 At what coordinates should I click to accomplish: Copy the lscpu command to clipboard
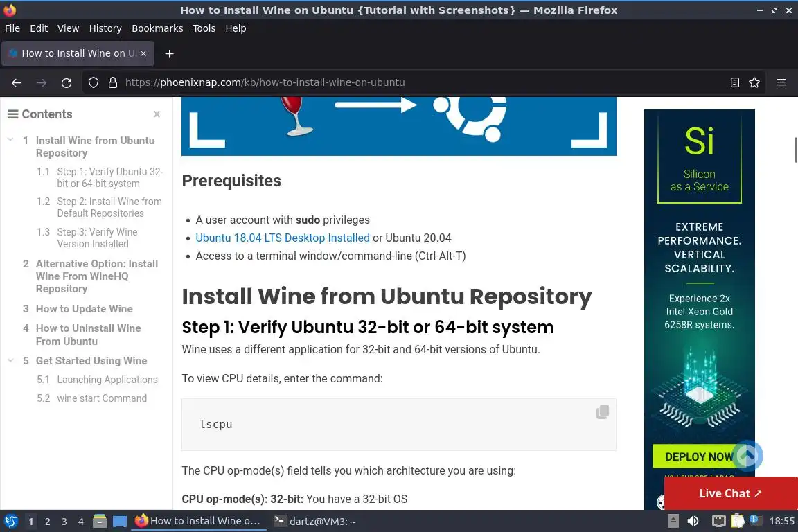(602, 412)
